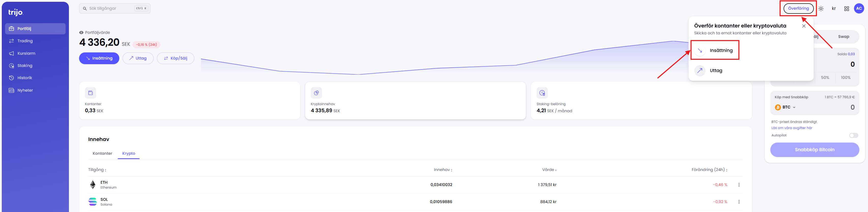
Task: Open Historik in the sidebar
Action: coord(35,78)
